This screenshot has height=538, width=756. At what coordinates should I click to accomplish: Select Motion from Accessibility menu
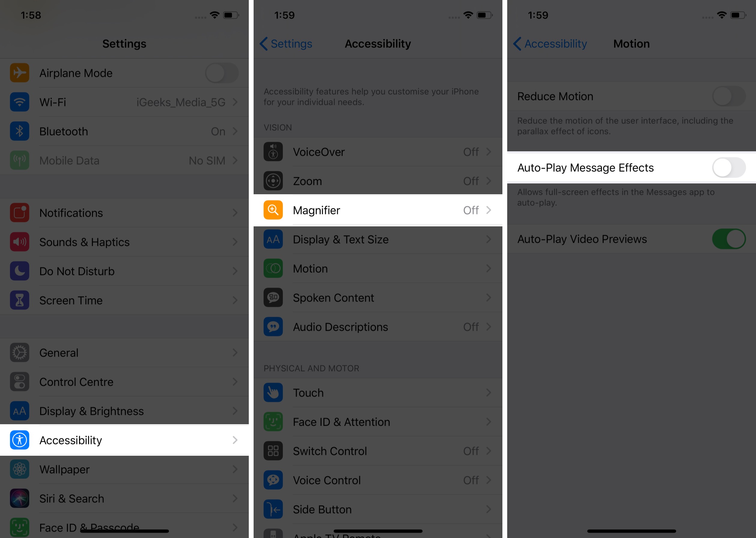coord(377,269)
